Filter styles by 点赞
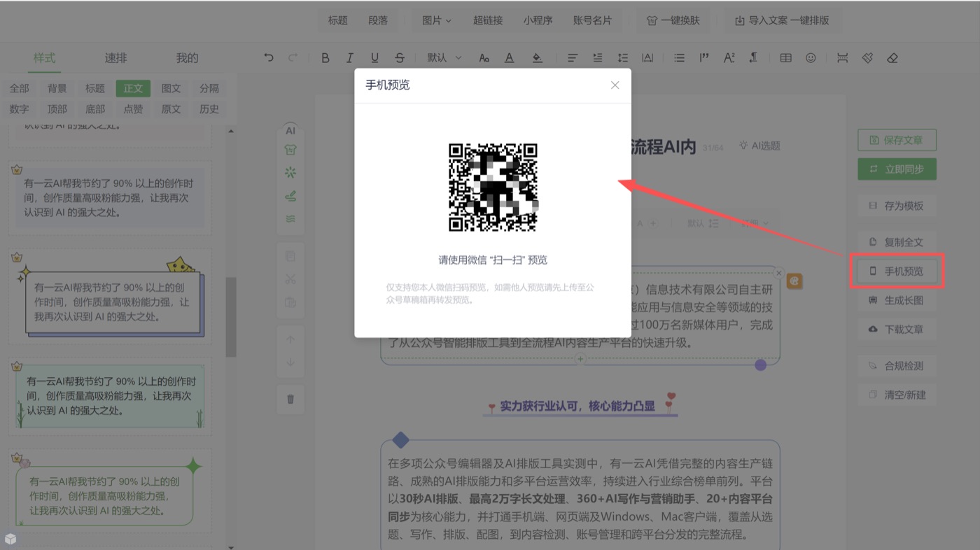980x550 pixels. [x=133, y=109]
